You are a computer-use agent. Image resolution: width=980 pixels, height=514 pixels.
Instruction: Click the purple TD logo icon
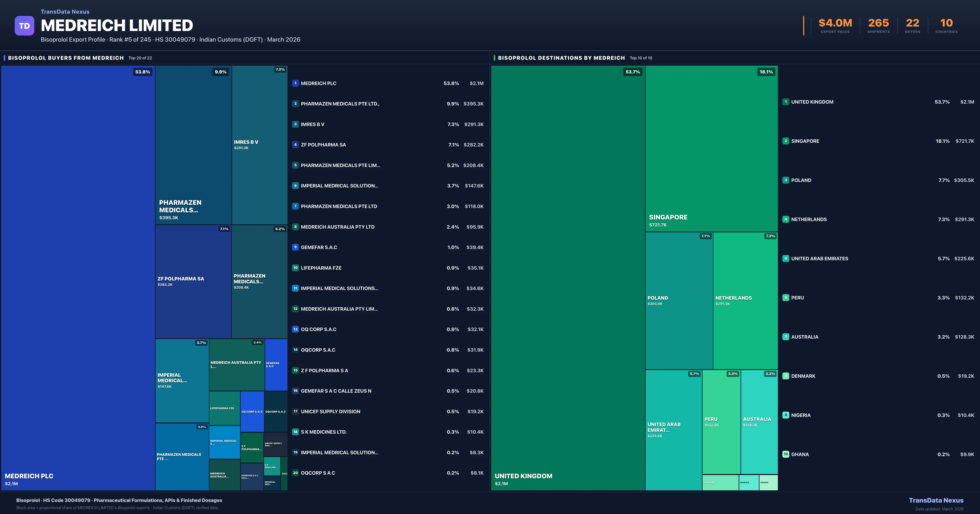pos(24,26)
